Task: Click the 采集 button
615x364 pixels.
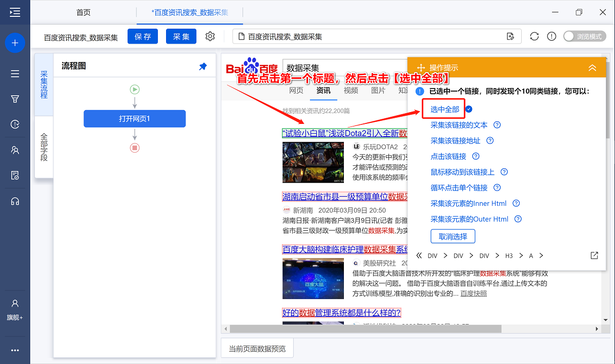Action: pos(181,36)
